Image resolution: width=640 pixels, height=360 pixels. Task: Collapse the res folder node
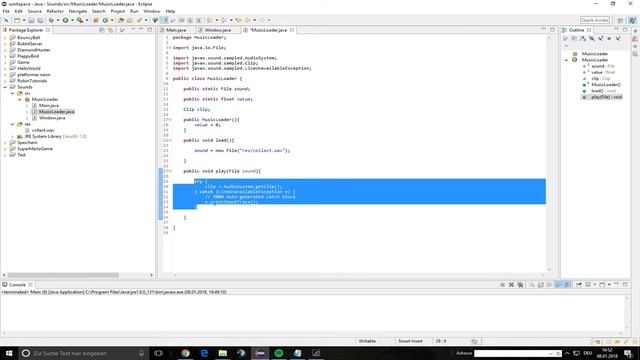13,124
